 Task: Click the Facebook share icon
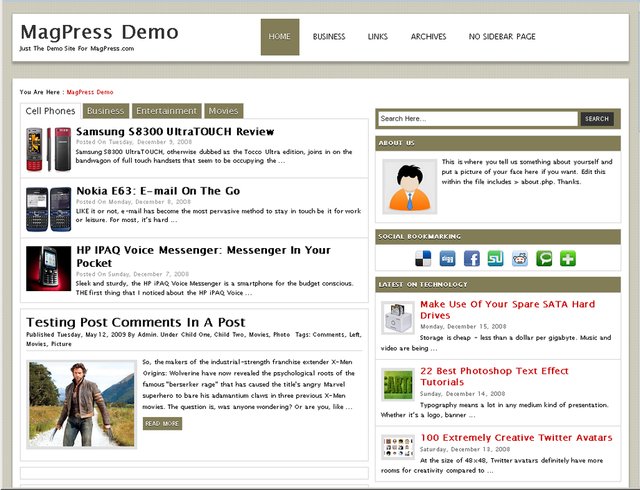coord(471,259)
